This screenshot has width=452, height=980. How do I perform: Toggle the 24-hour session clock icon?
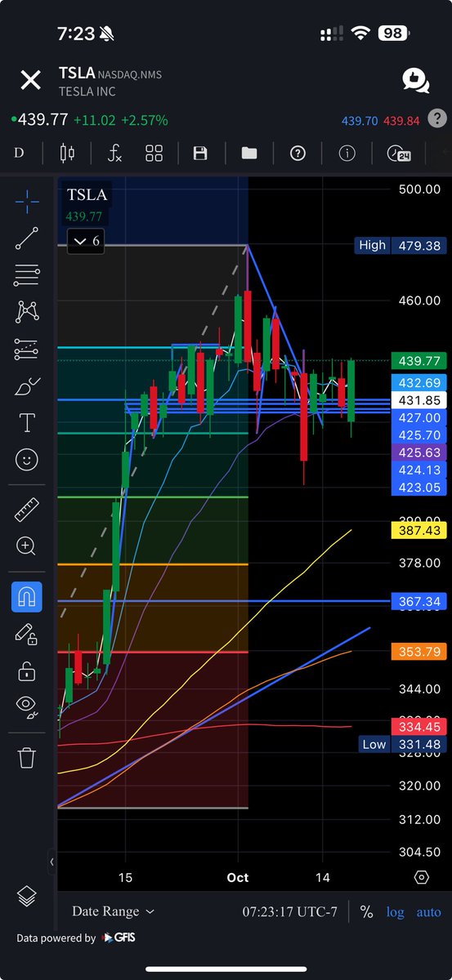click(398, 153)
